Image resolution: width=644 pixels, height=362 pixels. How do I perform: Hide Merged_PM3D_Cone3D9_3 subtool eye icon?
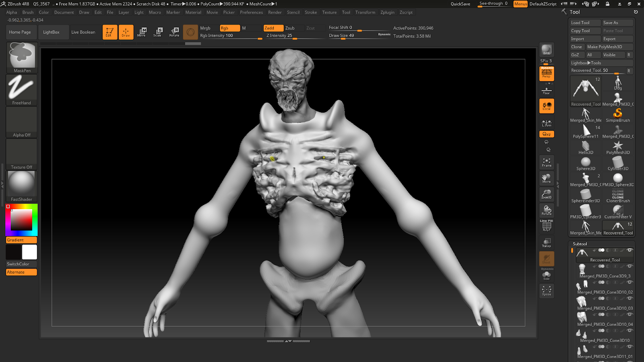coord(630,266)
